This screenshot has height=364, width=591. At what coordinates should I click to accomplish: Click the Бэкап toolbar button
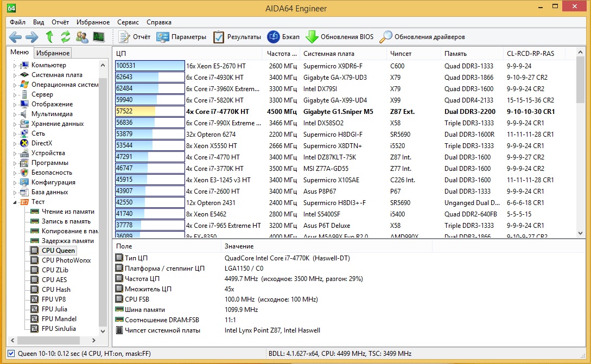(283, 37)
